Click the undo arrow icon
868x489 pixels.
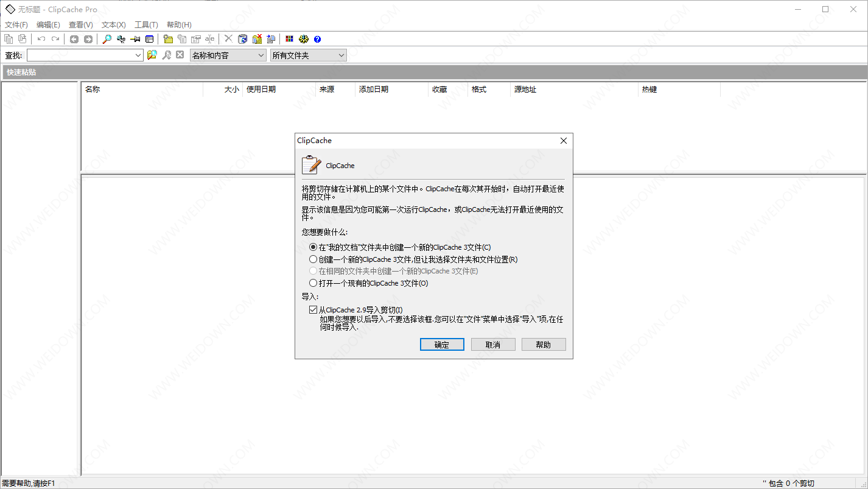(x=41, y=39)
